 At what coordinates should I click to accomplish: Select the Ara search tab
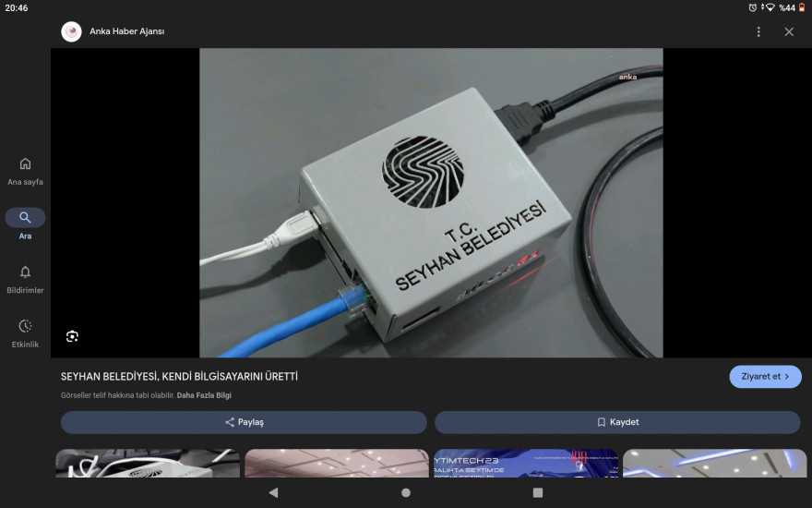pos(25,224)
